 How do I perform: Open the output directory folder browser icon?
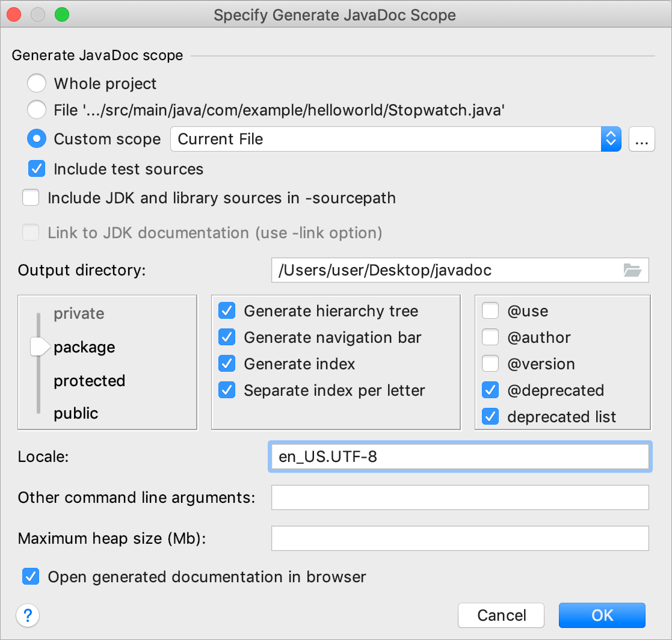632,270
